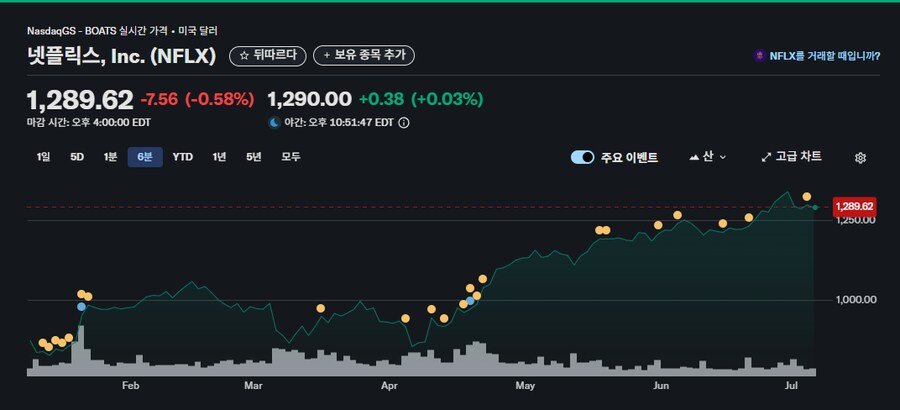Click the 보유 종목 추가 button
This screenshot has height=410, width=900.
(364, 55)
